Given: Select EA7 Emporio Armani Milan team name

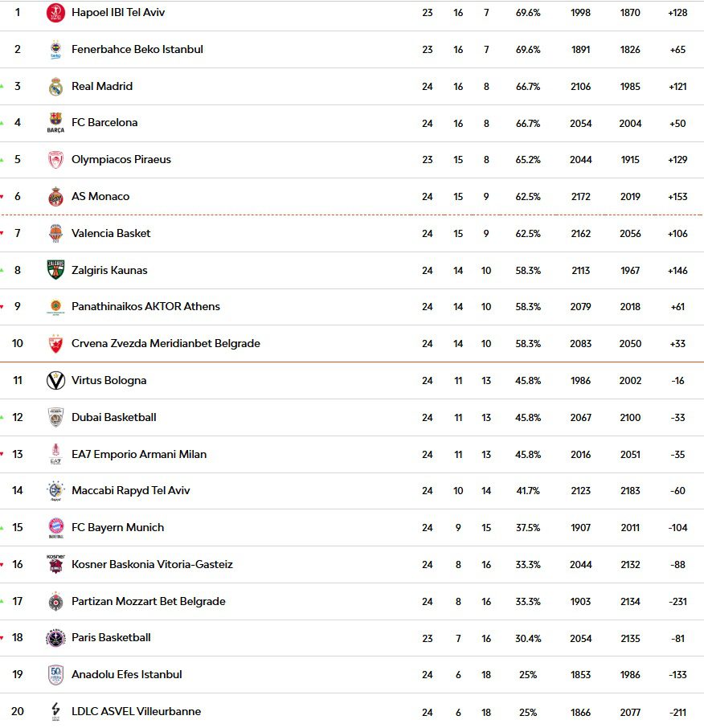Looking at the screenshot, I should (x=139, y=454).
